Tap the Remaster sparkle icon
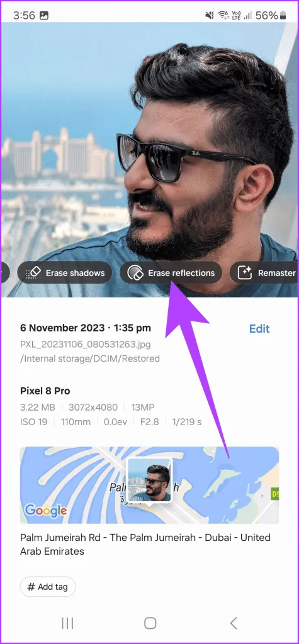Image resolution: width=299 pixels, height=644 pixels. click(245, 273)
